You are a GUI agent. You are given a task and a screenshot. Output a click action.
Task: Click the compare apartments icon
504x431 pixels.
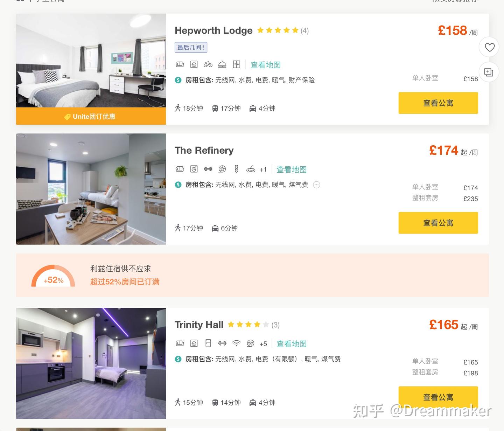point(489,72)
